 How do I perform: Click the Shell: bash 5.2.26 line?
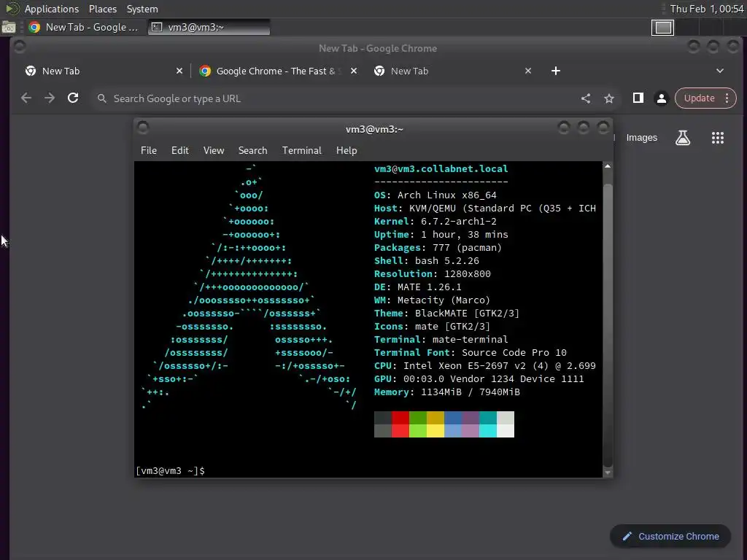(x=426, y=261)
